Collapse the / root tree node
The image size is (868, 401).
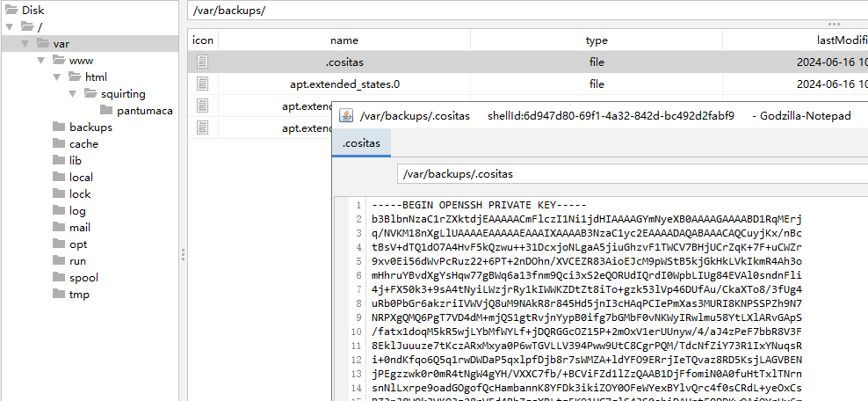coord(9,26)
